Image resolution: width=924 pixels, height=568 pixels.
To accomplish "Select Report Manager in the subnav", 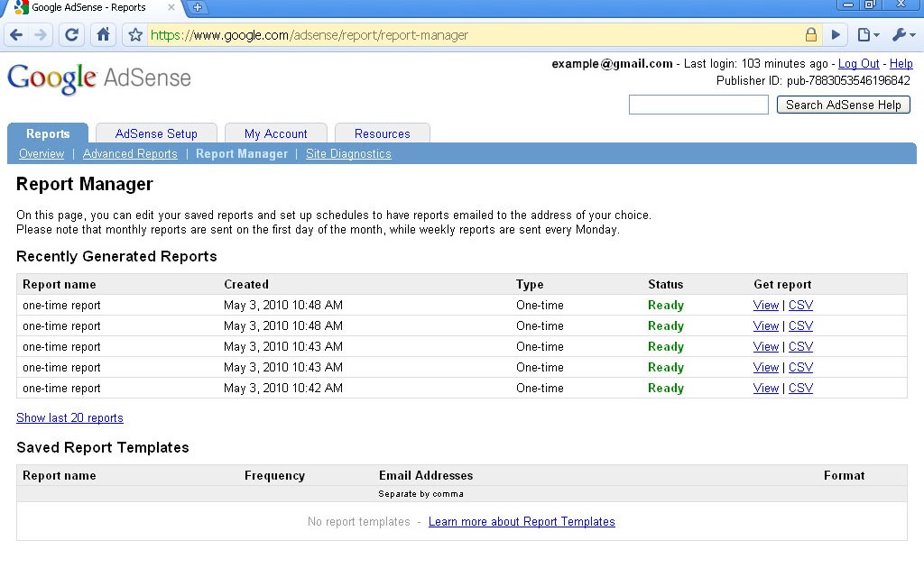I will [x=242, y=153].
